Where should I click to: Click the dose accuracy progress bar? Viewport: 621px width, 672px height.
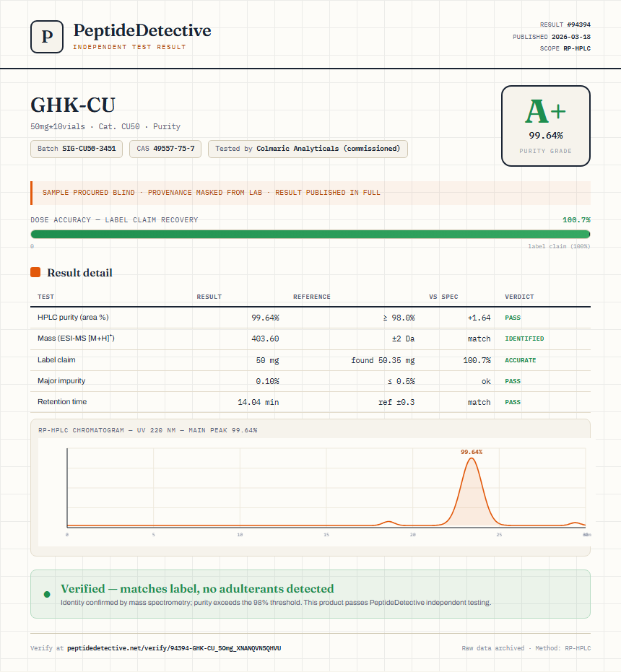tap(310, 234)
